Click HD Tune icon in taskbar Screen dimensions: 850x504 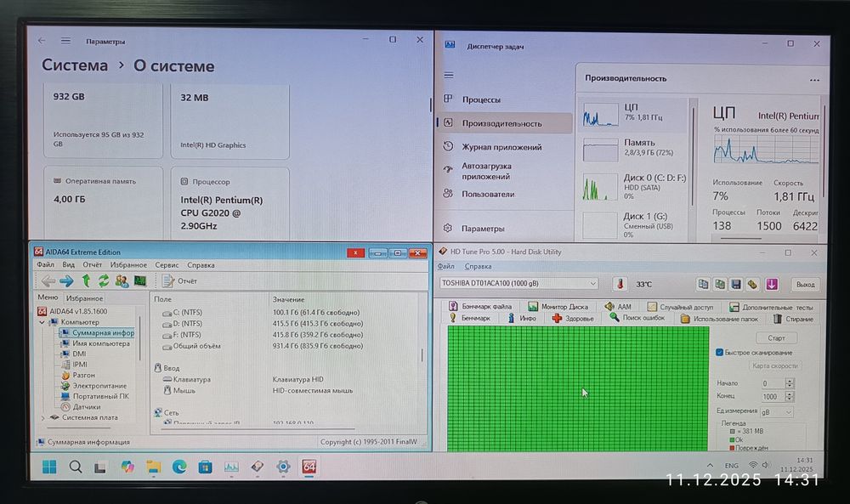point(258,467)
